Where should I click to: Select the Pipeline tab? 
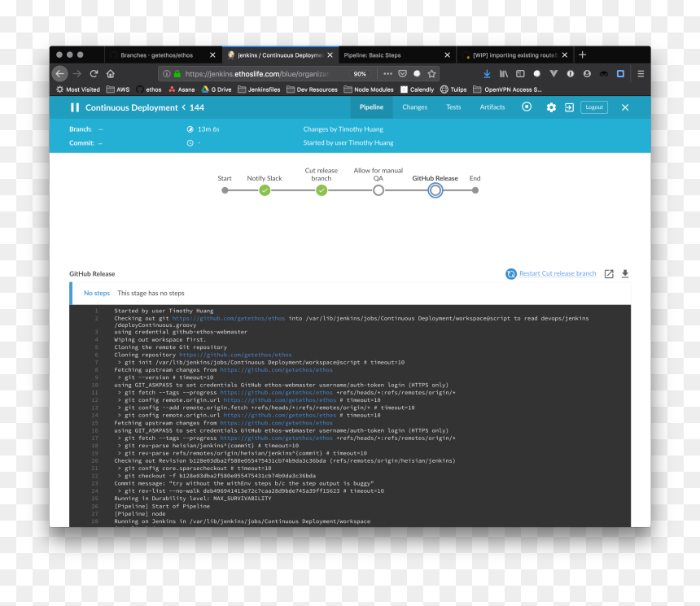(x=371, y=107)
